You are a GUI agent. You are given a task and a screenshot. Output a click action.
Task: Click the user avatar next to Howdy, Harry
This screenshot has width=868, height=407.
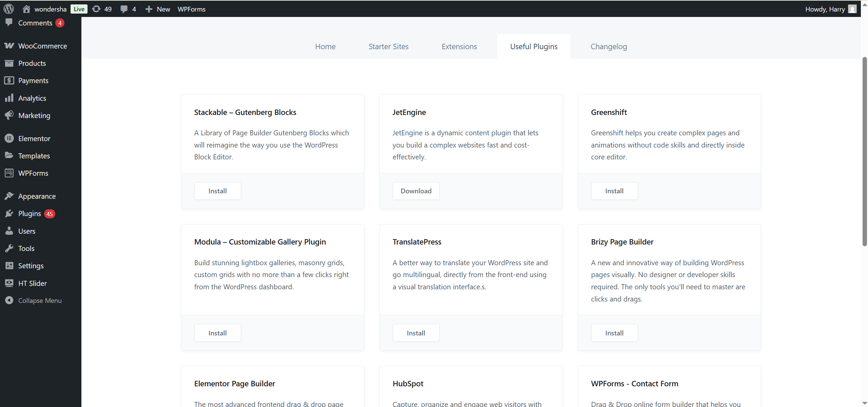coord(852,9)
